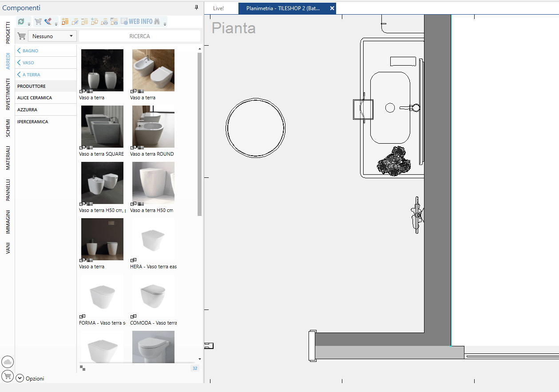Screen dimensions: 559x392
Task: Switch to the IMMAGINI side tab
Action: (x=8, y=222)
